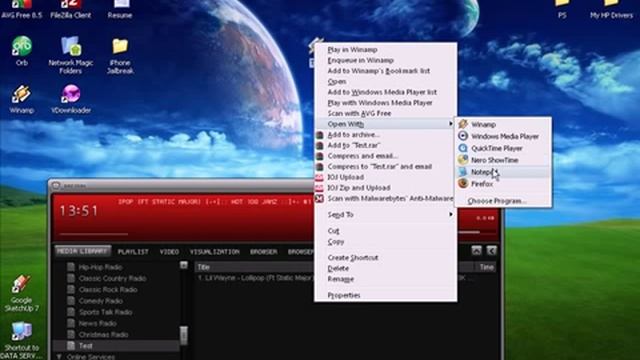Screen dimensions: 640x360
Task: Switch to Winamp's Playlist tab
Action: (133, 252)
